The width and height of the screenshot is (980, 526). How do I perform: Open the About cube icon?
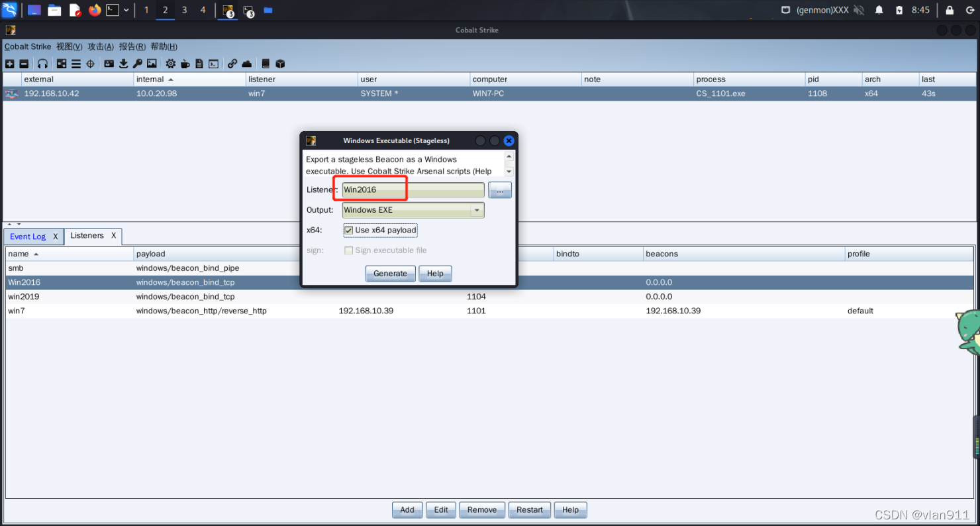[280, 64]
